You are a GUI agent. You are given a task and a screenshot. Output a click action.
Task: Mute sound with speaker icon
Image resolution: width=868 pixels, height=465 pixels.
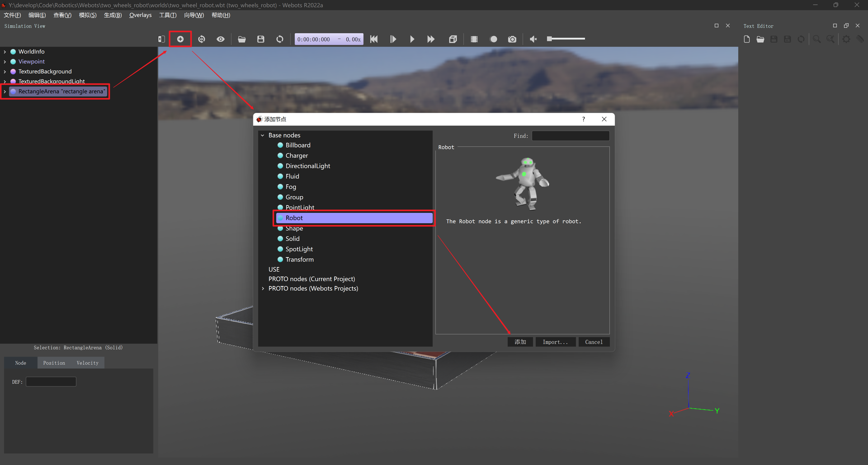[533, 39]
